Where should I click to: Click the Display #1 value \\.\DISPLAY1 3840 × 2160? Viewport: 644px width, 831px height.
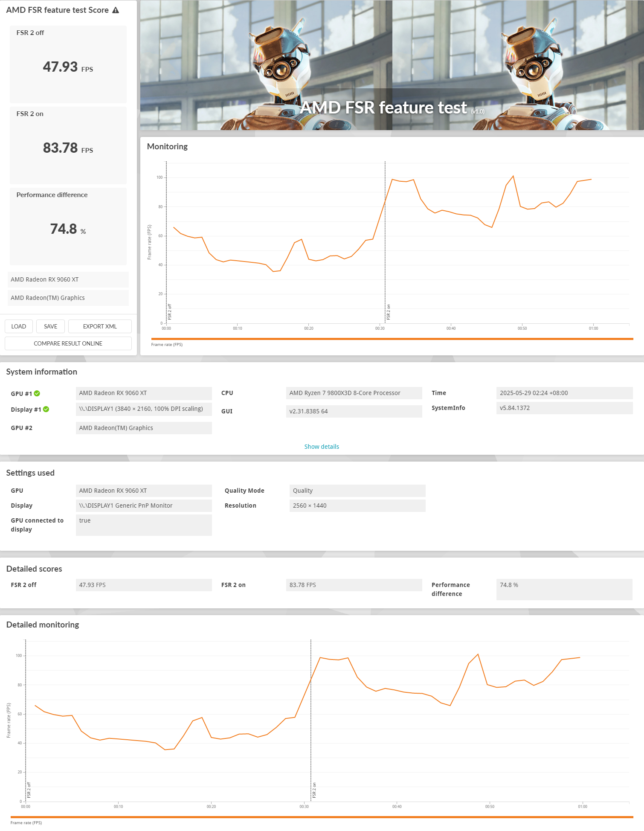(144, 409)
